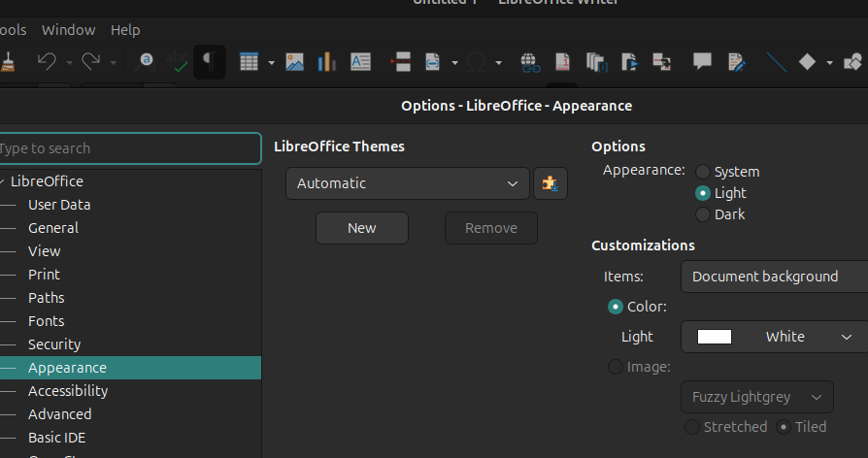Click the Insert Image icon
This screenshot has height=458, width=868.
click(x=295, y=62)
